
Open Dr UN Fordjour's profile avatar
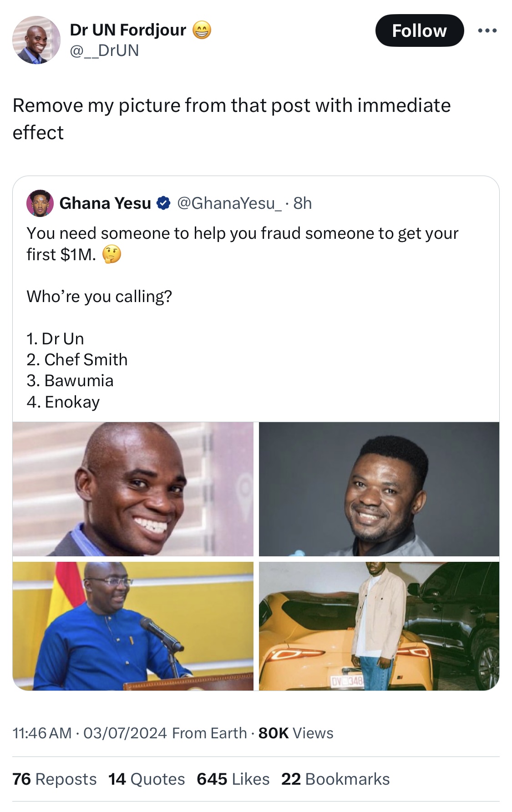(x=36, y=40)
